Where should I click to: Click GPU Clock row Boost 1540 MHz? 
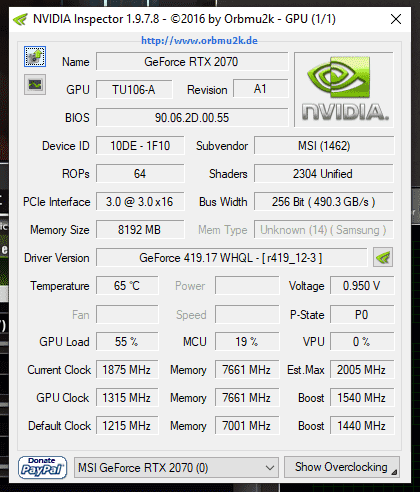362,398
